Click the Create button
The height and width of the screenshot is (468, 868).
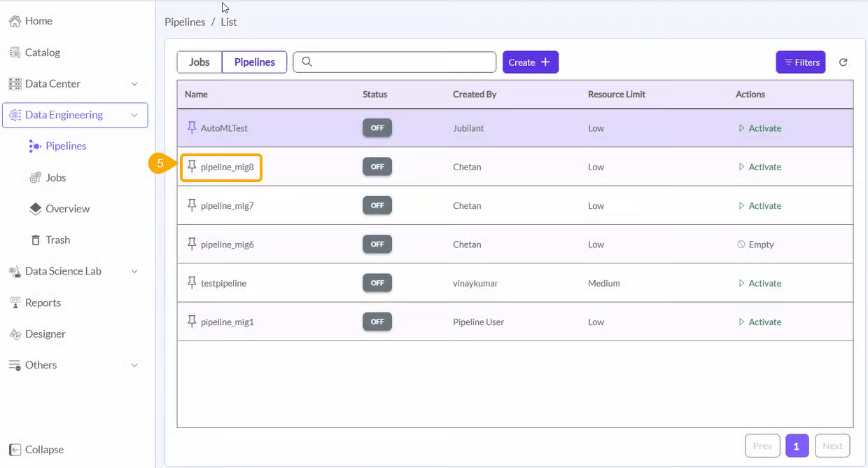[530, 62]
